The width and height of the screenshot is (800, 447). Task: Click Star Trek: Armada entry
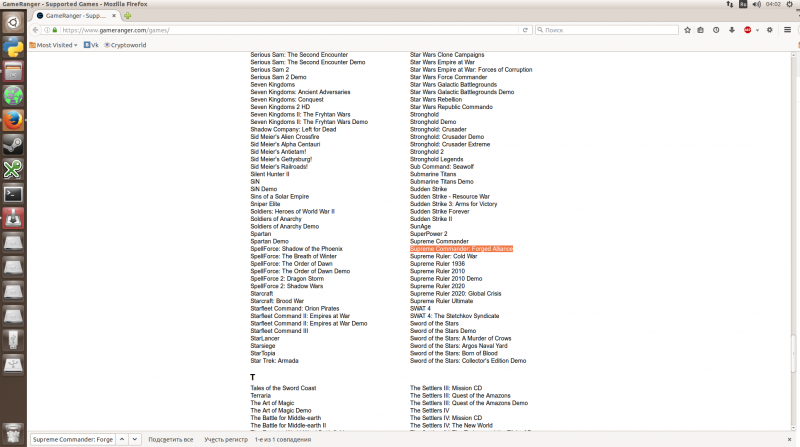tap(274, 361)
